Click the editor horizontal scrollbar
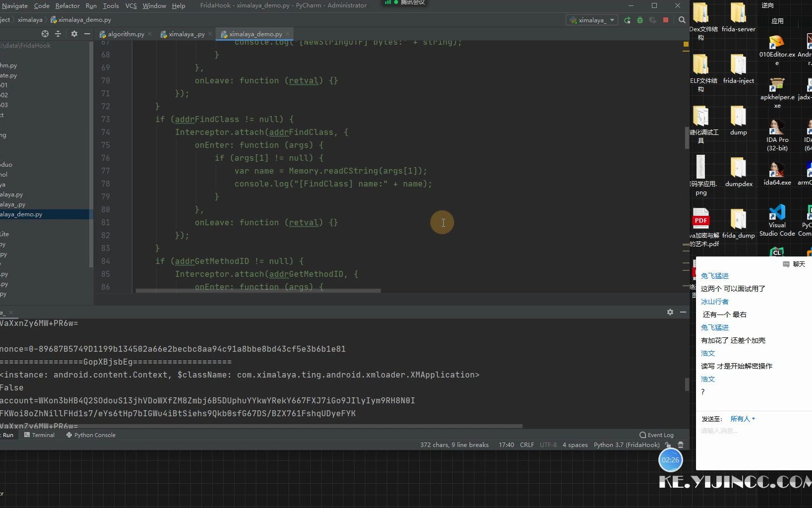 point(258,291)
